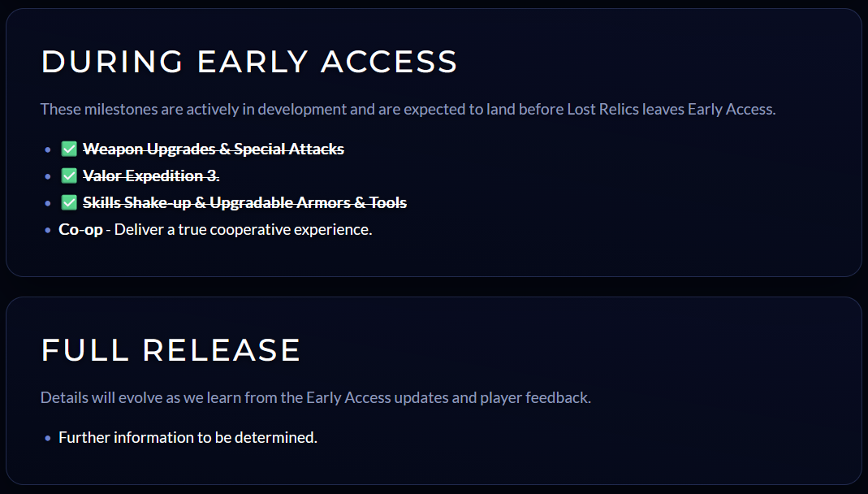This screenshot has width=868, height=494.
Task: Click bullet point before Further information
Action: 48,439
